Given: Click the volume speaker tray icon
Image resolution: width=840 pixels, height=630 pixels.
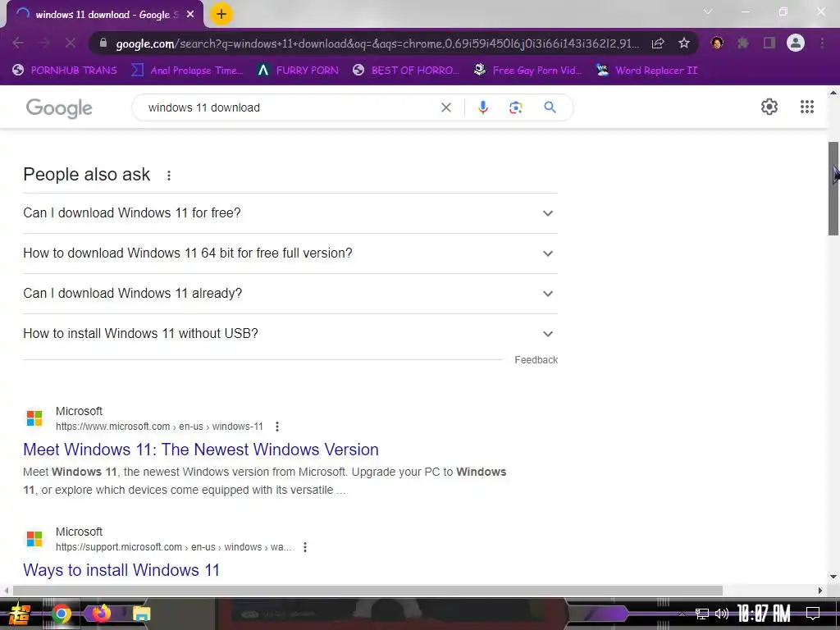Looking at the screenshot, I should click(722, 614).
